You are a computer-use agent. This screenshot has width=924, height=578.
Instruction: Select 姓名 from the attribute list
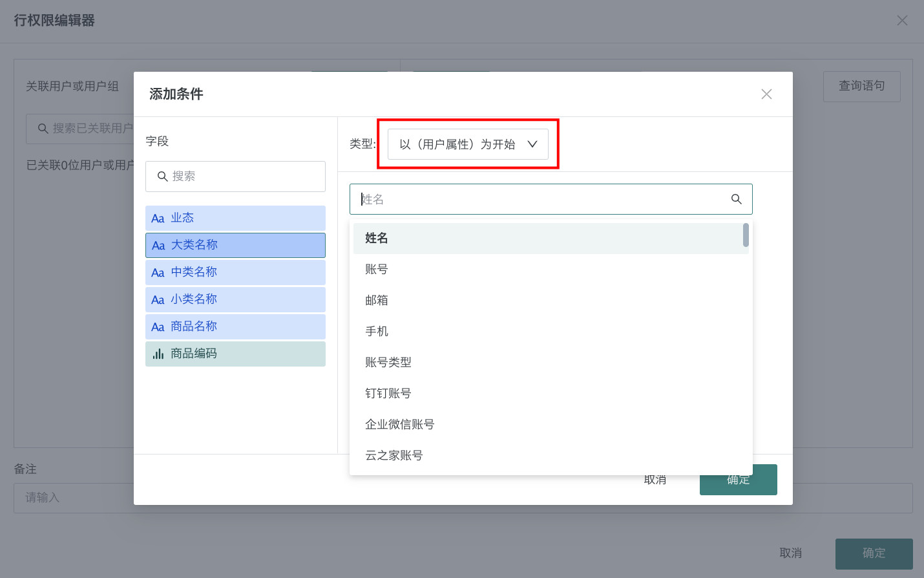377,239
